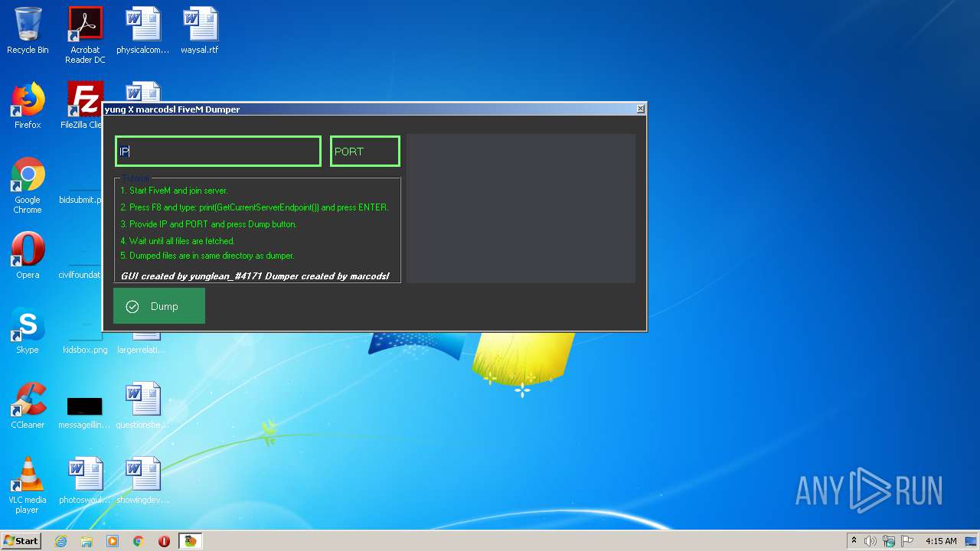Click the dark output panel in the dumper
The image size is (980, 551).
[521, 208]
